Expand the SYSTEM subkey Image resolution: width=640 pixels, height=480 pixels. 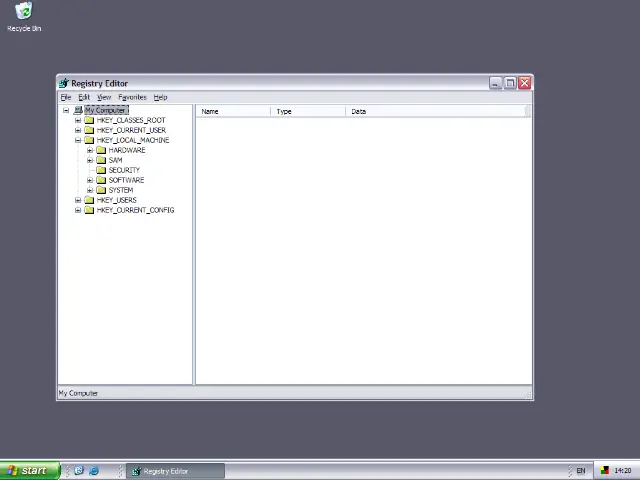(x=90, y=190)
